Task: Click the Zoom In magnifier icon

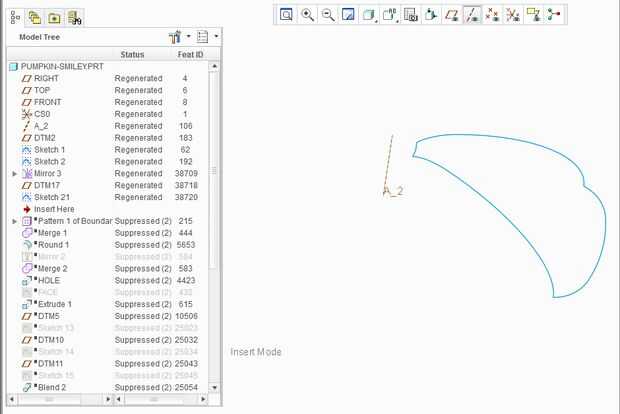Action: pos(307,15)
